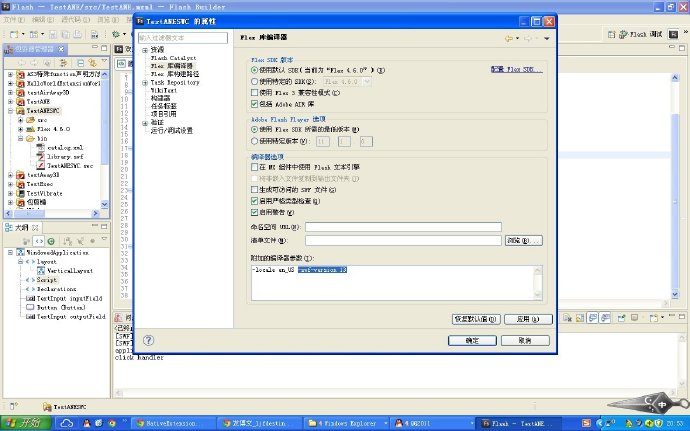Click the link-with-editor icon in package explorer
This screenshot has width=690, height=431.
point(92,63)
